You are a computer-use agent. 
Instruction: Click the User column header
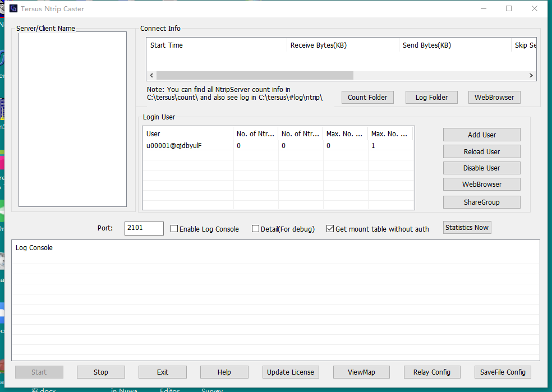coord(188,133)
